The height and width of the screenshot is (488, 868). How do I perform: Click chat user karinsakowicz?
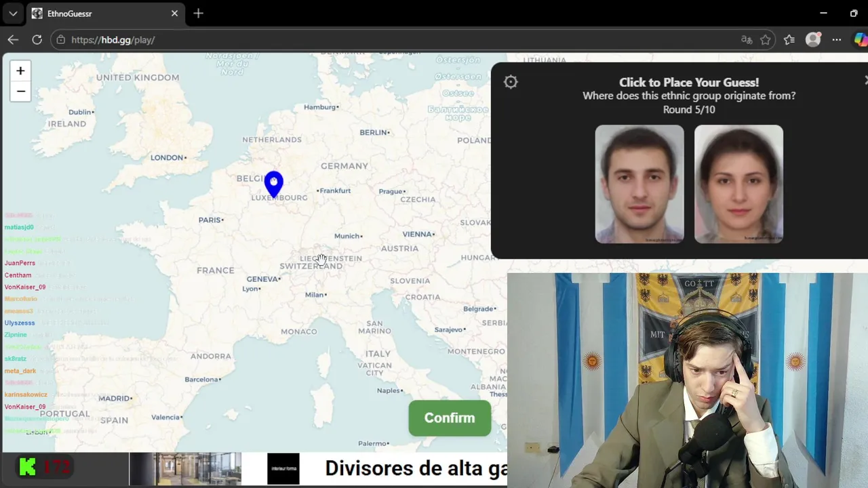[x=26, y=394]
